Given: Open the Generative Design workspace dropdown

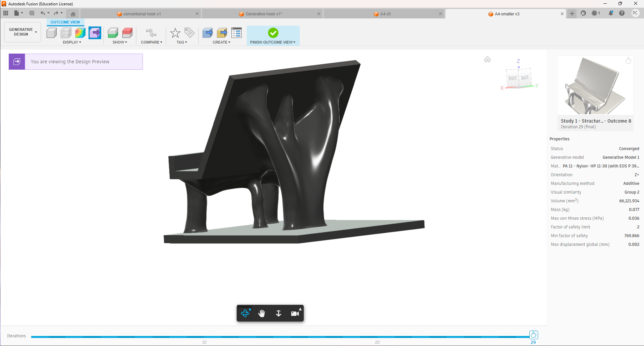Looking at the screenshot, I should (x=23, y=32).
